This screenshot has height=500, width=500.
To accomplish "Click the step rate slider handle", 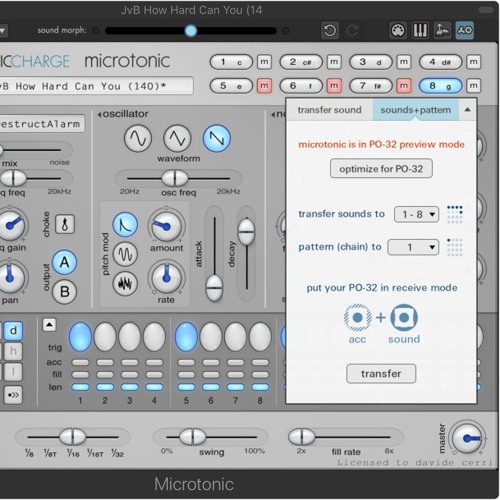I will (73, 437).
